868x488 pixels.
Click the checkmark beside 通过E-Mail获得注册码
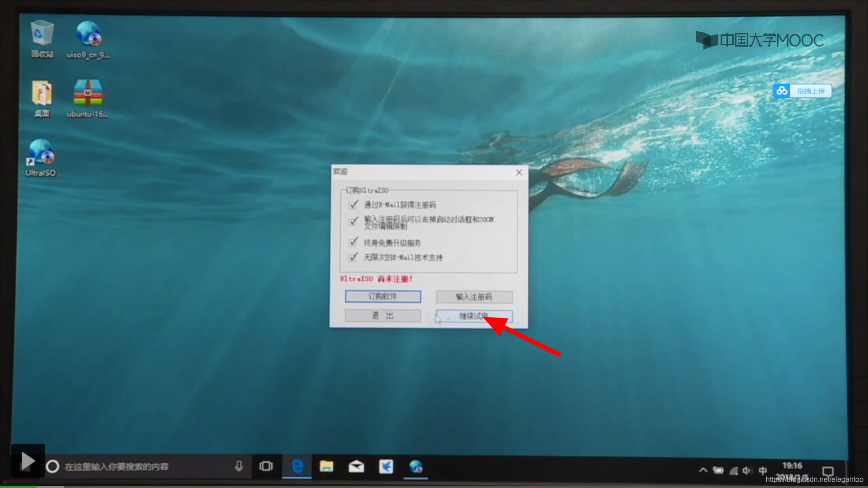[354, 204]
